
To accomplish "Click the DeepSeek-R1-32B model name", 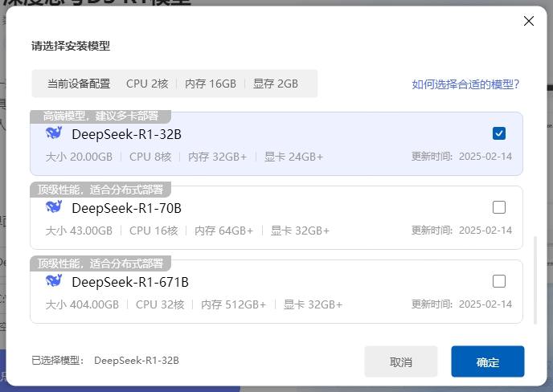I will coord(127,134).
